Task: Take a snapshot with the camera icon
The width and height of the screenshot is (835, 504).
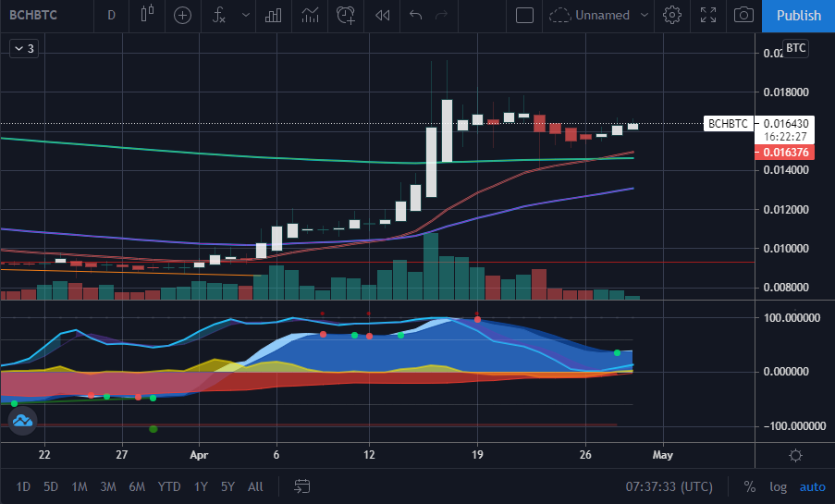Action: point(744,15)
